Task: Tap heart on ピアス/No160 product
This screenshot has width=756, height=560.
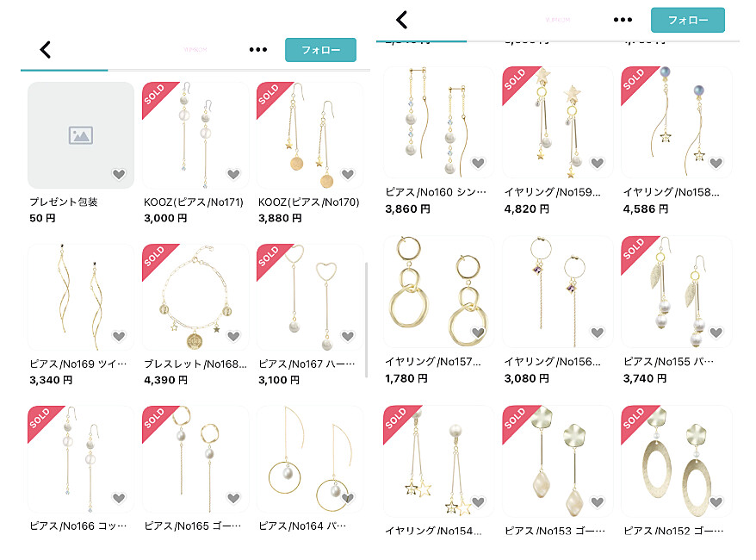Action: (x=478, y=163)
